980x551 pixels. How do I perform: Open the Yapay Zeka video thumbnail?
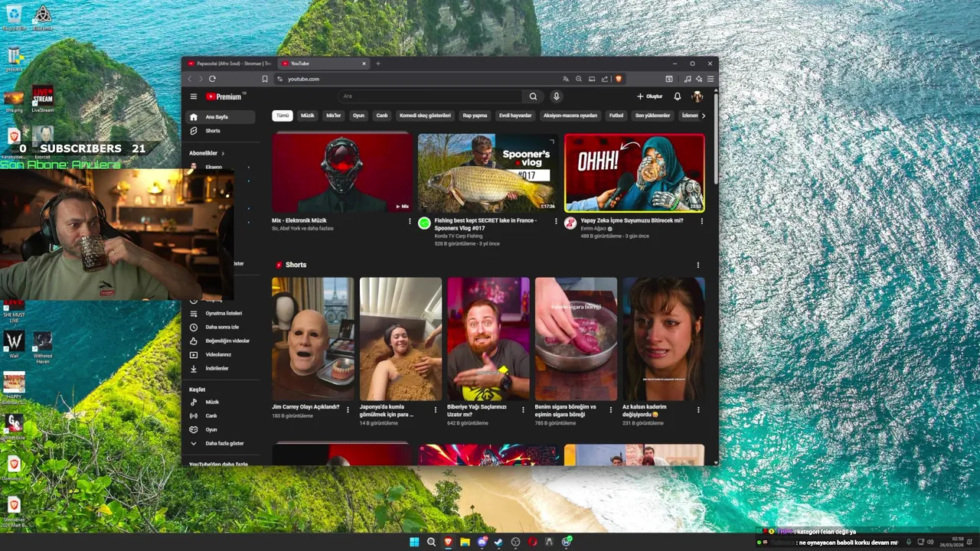point(634,173)
